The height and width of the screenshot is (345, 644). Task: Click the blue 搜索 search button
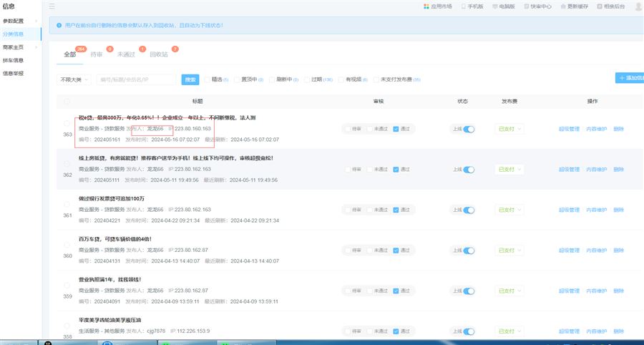click(190, 79)
